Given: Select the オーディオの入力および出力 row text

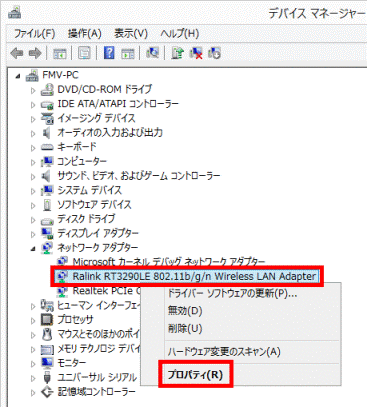Looking at the screenshot, I should [x=110, y=133].
